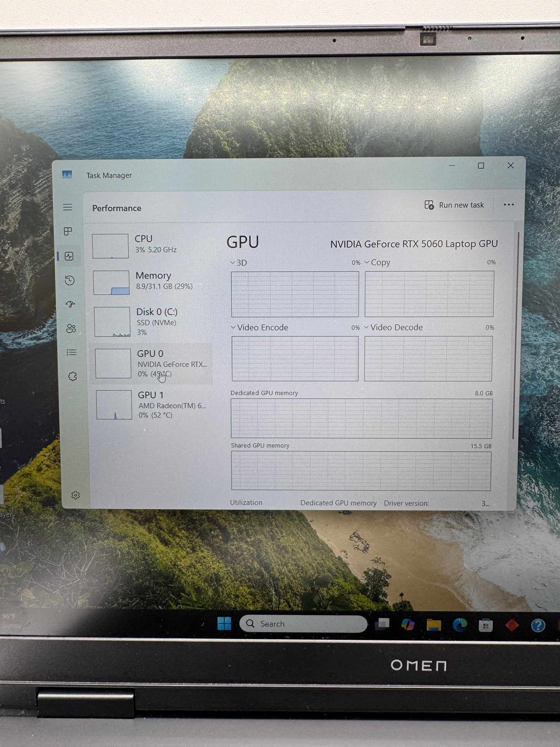Open the Processes page icon
The image size is (560, 747).
click(68, 231)
